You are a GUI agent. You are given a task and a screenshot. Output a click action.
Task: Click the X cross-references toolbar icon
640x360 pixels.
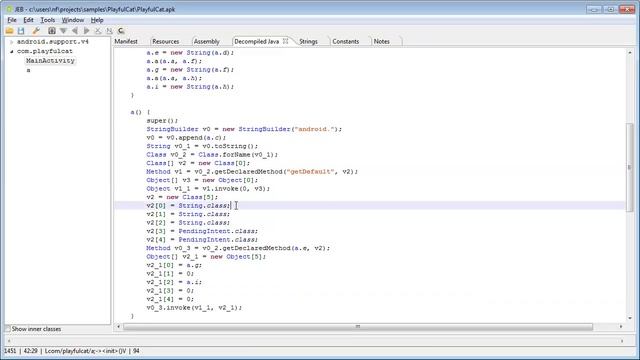click(98, 31)
